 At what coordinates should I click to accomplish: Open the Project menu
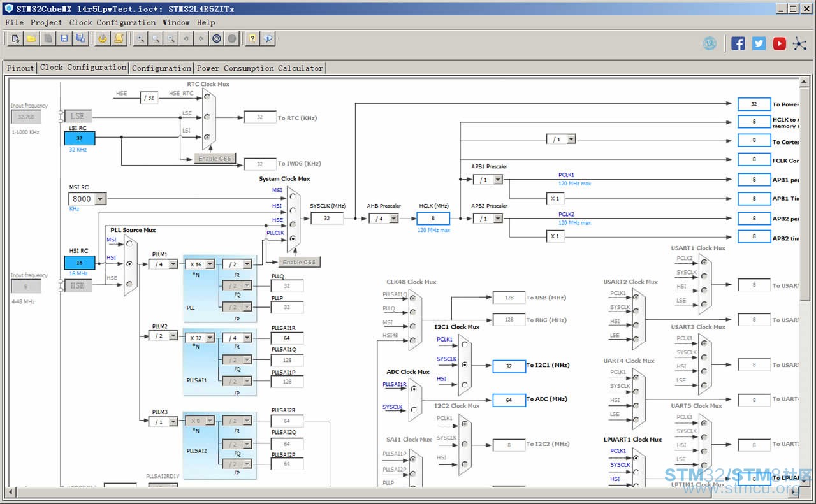47,22
